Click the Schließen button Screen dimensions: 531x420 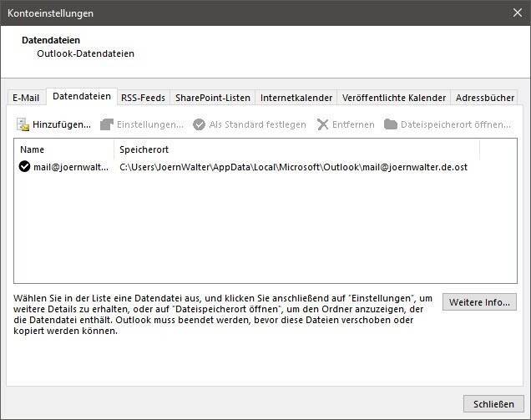493,403
